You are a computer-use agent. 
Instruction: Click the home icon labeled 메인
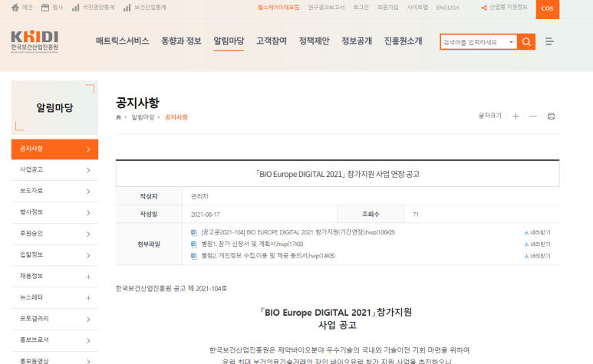15,8
